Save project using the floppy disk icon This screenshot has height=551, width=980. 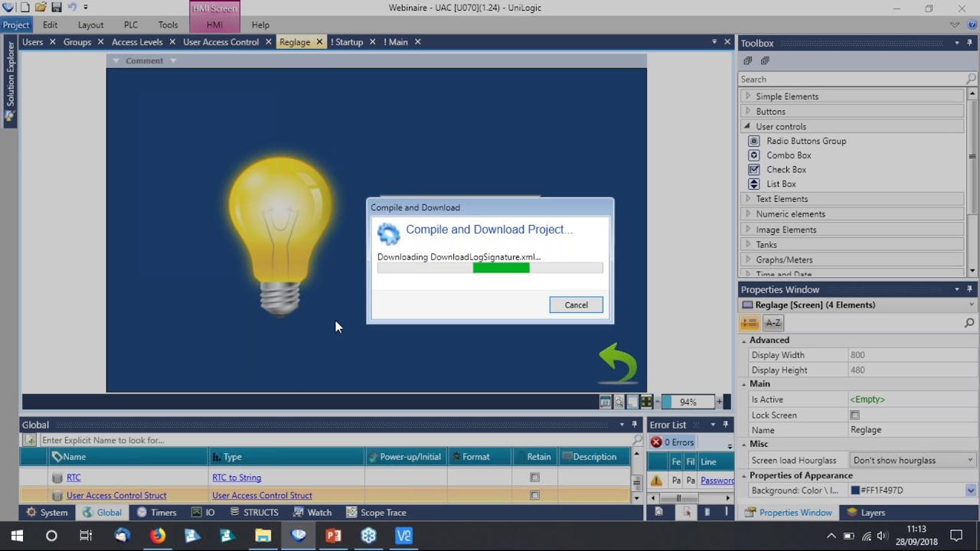pyautogui.click(x=56, y=7)
